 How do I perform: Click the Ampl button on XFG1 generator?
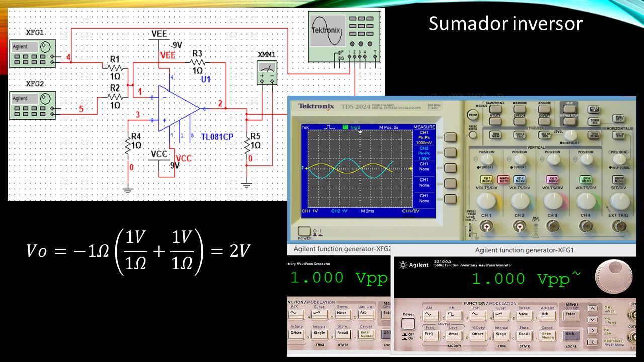pyautogui.click(x=454, y=335)
